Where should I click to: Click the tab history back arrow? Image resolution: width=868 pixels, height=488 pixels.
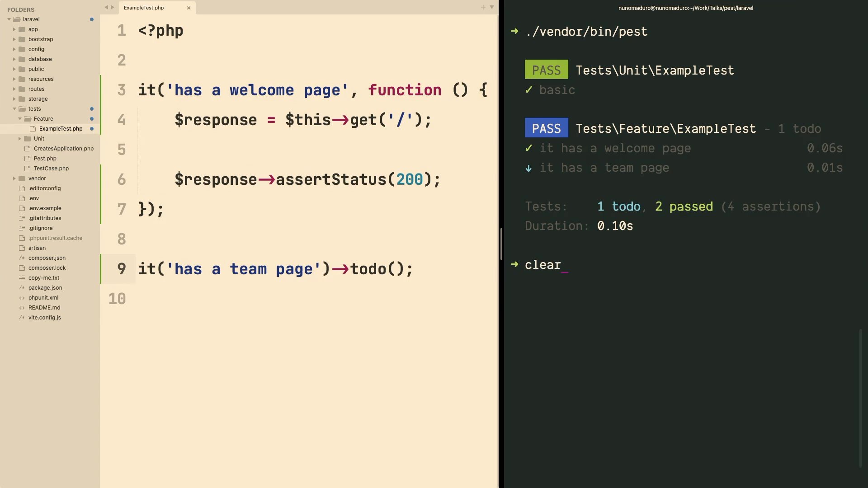(x=106, y=7)
